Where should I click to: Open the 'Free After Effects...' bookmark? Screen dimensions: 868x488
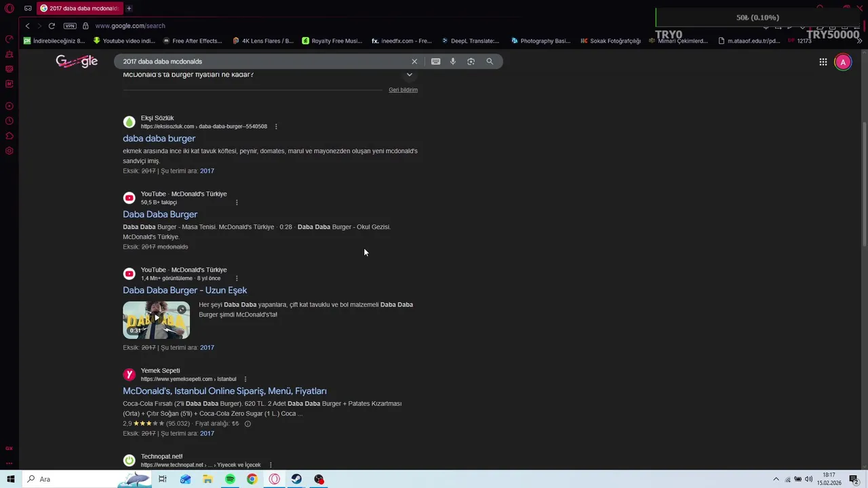(193, 41)
